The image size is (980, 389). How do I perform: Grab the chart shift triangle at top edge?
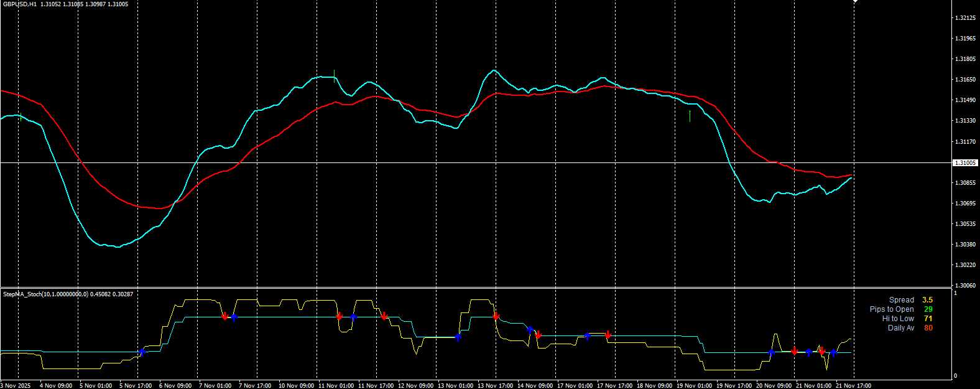pyautogui.click(x=855, y=2)
